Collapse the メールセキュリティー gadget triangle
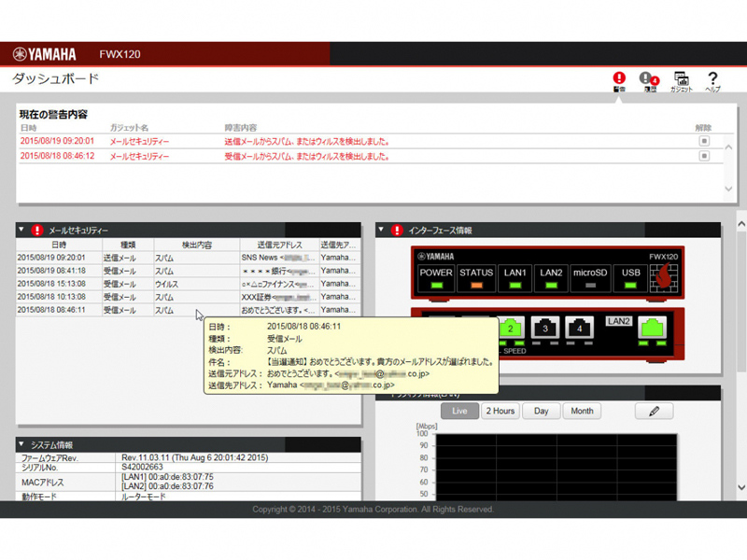Viewport: 747px width, 560px height. pyautogui.click(x=21, y=230)
